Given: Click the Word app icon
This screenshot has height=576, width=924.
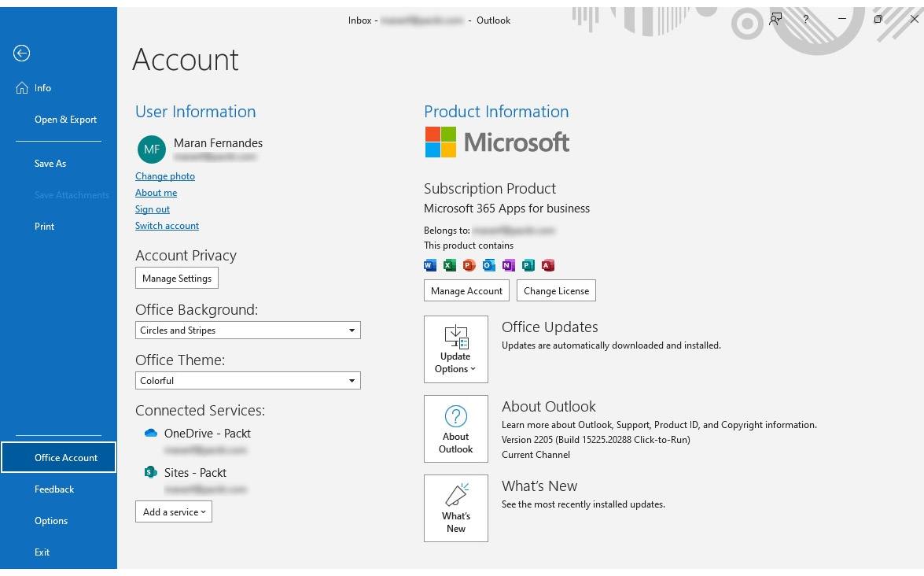Looking at the screenshot, I should 430,265.
